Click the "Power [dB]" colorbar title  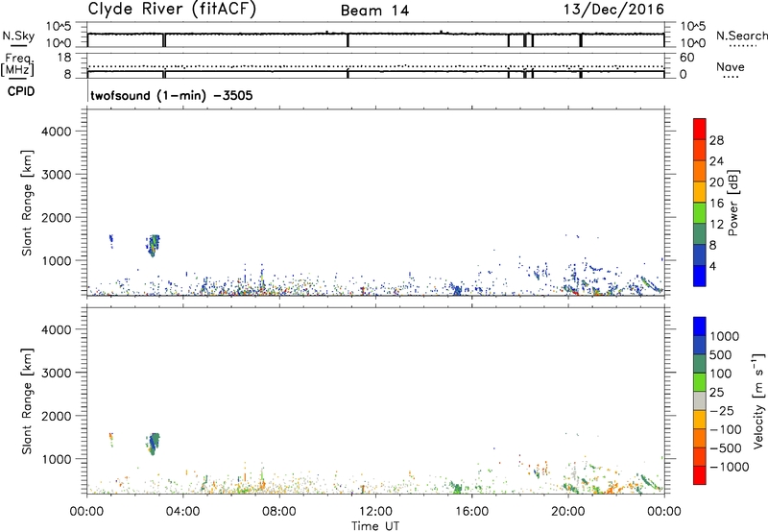pyautogui.click(x=732, y=203)
